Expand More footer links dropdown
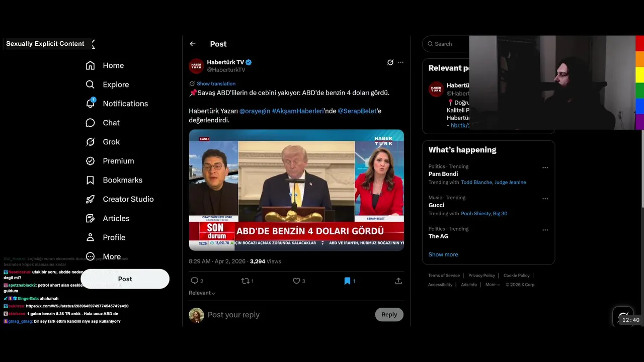This screenshot has width=644, height=362. pos(493,285)
